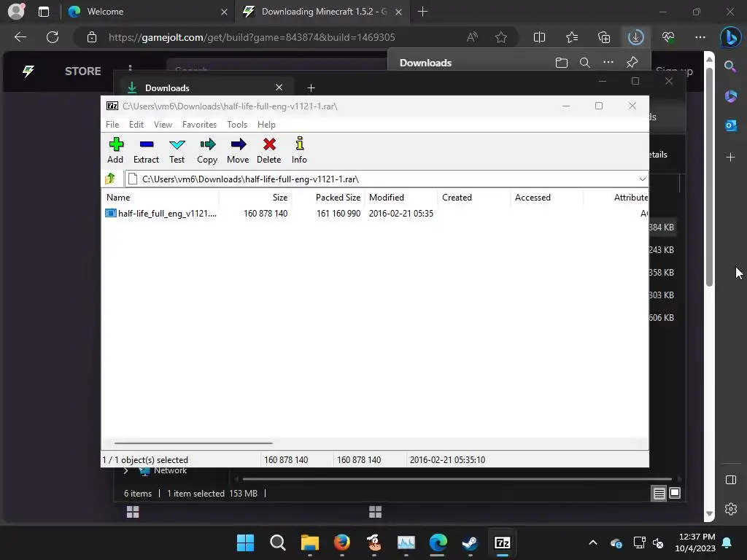Open Edge sidebar search icon
This screenshot has width=747, height=560.
pyautogui.click(x=730, y=66)
